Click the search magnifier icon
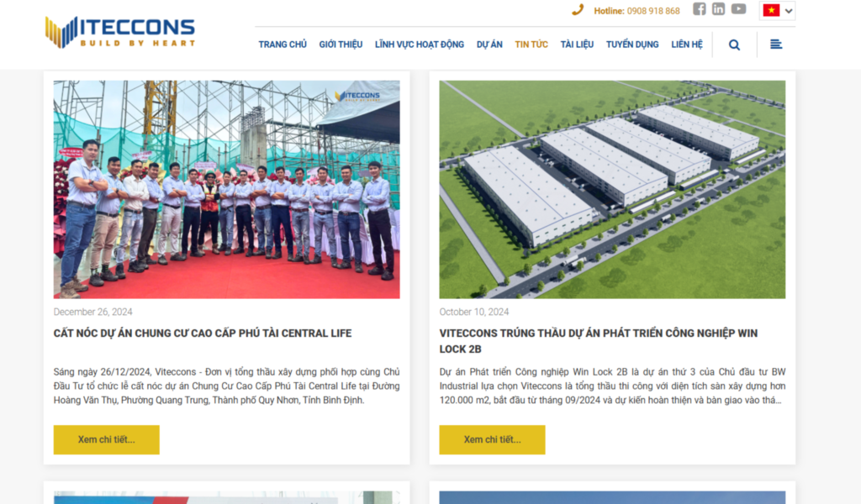Image resolution: width=861 pixels, height=504 pixels. click(734, 45)
